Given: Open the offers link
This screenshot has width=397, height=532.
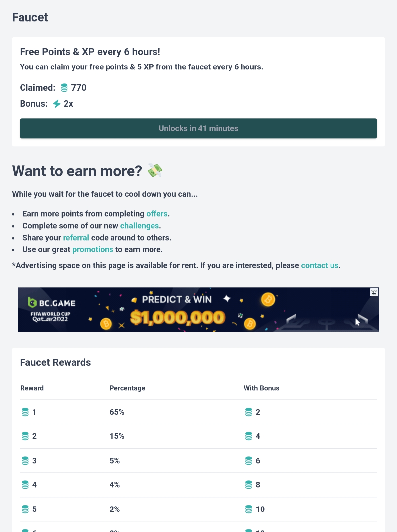Looking at the screenshot, I should click(157, 214).
